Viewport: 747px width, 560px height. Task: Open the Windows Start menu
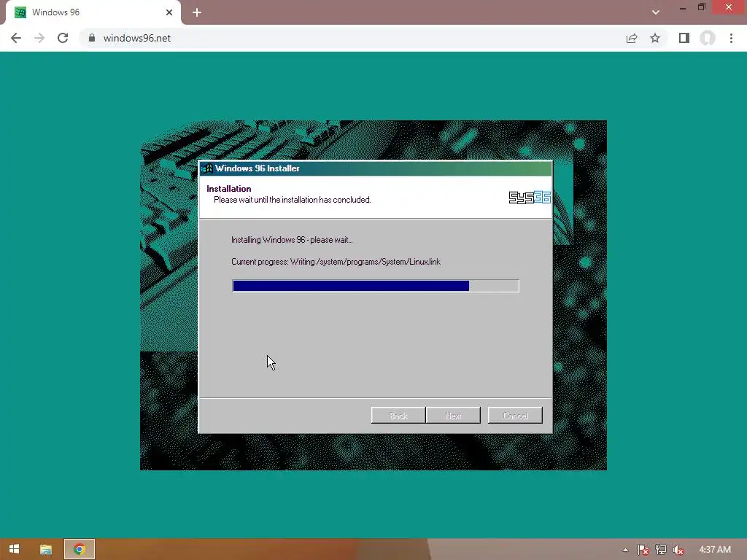15,549
